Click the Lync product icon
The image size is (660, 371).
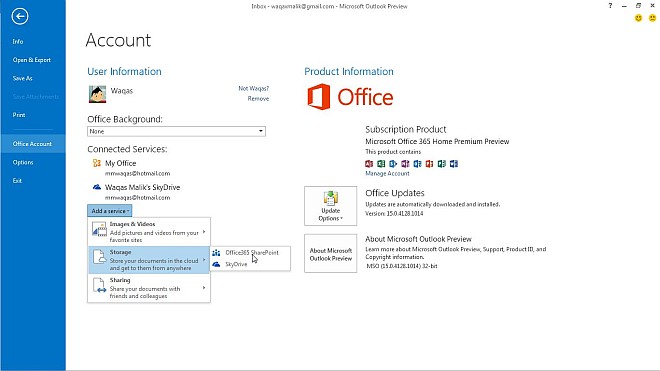point(393,164)
